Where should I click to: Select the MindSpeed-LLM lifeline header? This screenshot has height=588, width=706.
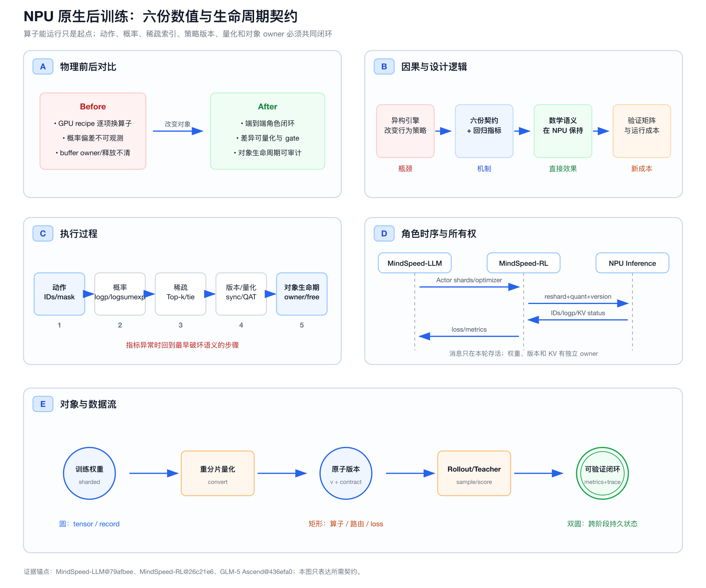415,263
